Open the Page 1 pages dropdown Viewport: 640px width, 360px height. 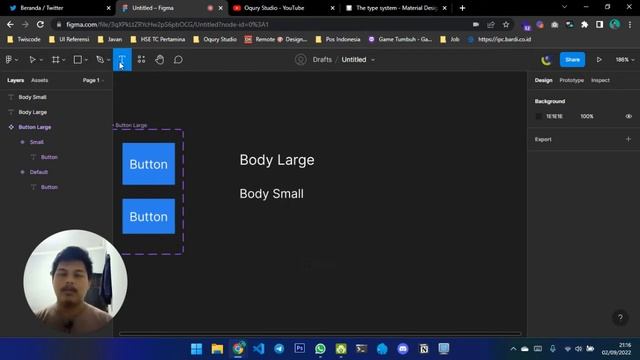pyautogui.click(x=93, y=80)
